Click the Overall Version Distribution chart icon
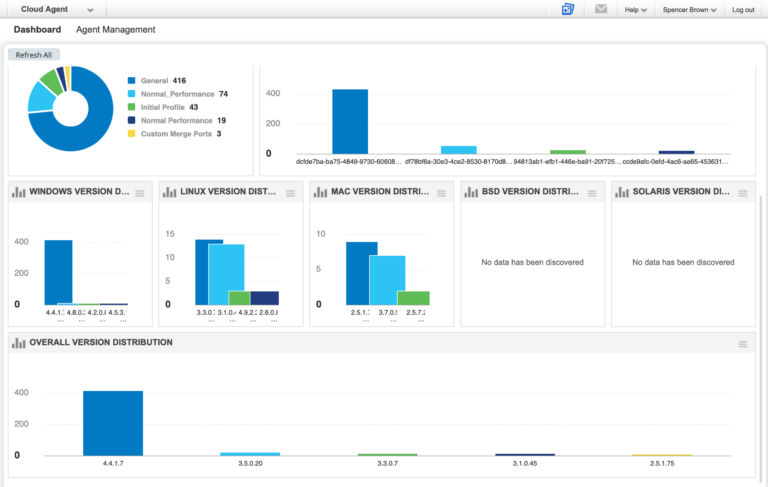768x487 pixels. click(x=18, y=343)
